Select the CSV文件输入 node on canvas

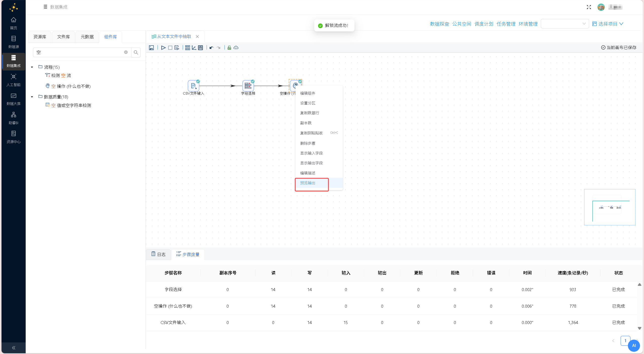click(193, 86)
